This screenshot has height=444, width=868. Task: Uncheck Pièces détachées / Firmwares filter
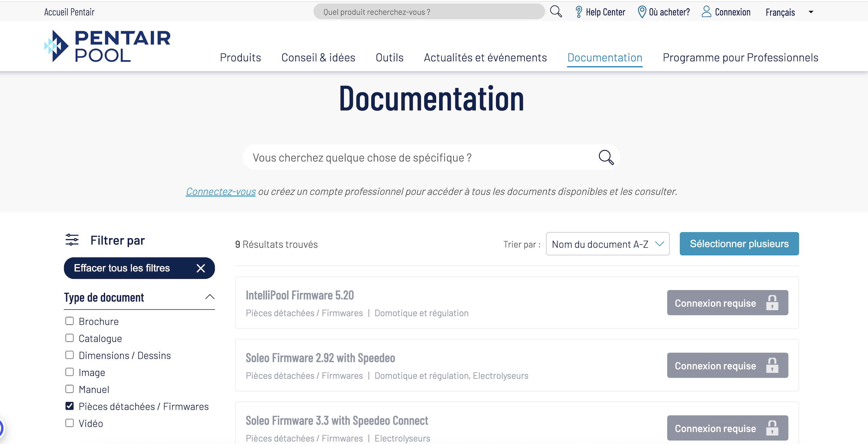click(70, 406)
